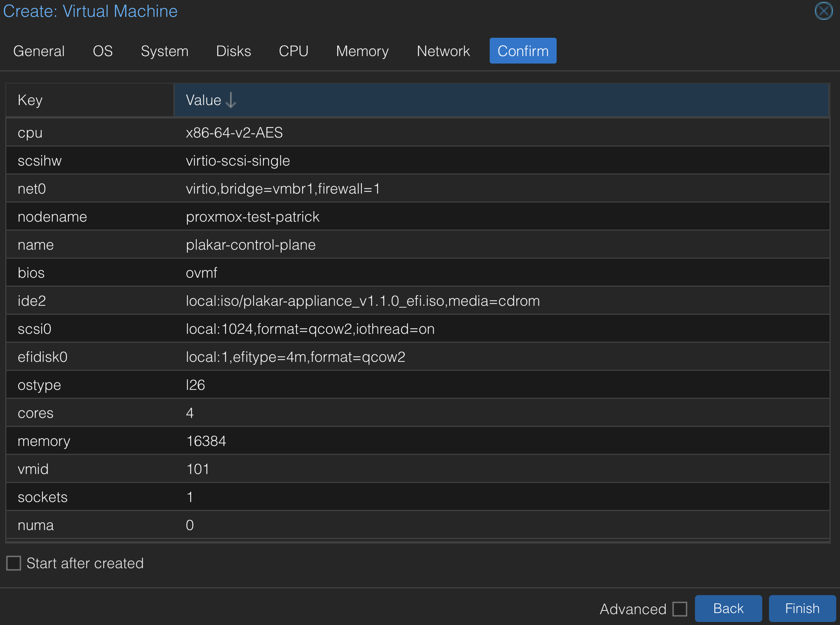Select the ide2 row key
The height and width of the screenshot is (625, 840).
(32, 301)
